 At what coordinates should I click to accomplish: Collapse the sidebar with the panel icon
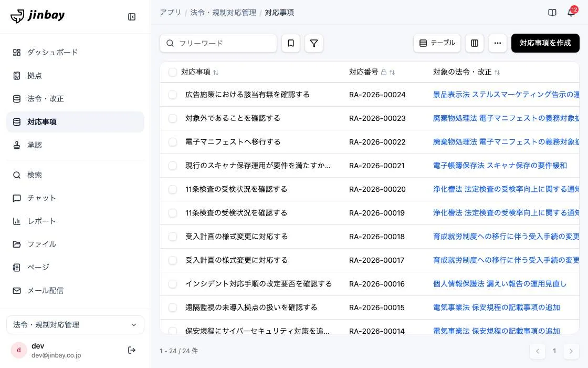pos(132,17)
